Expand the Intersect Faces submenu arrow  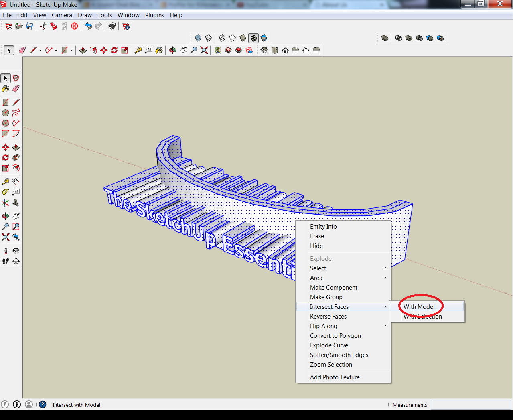385,306
